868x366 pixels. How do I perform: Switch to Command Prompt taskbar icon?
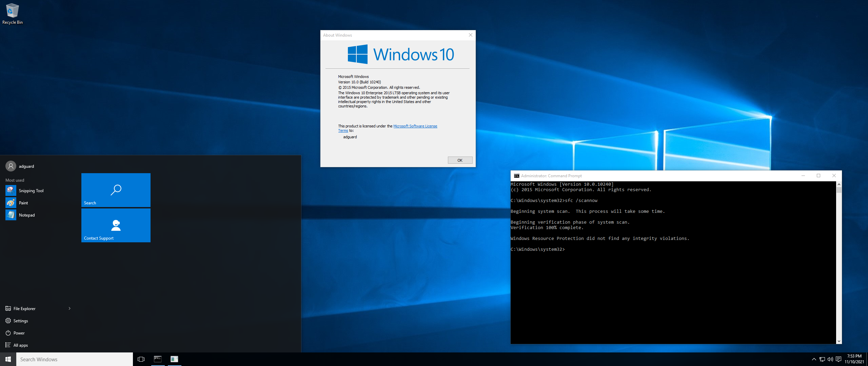click(158, 359)
